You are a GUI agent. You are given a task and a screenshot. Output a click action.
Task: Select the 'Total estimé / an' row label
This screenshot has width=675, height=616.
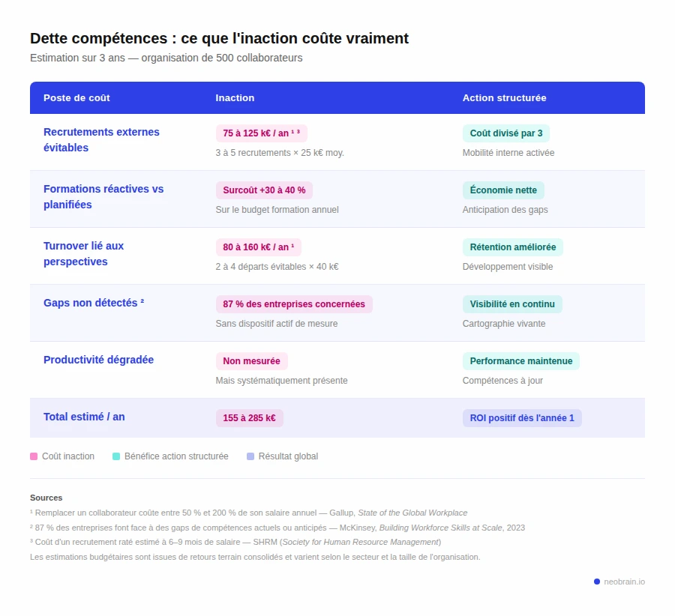(x=84, y=417)
